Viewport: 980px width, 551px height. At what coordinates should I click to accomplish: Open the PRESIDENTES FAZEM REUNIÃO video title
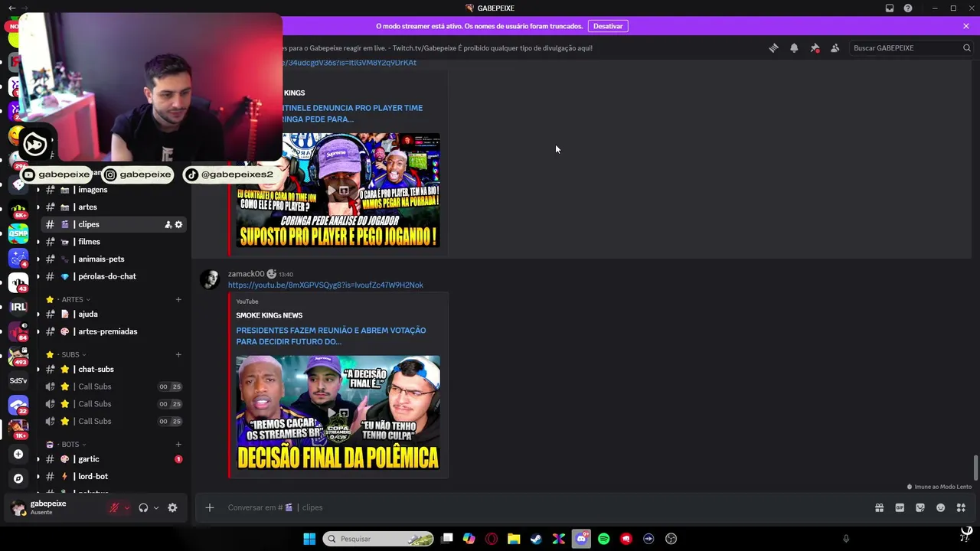point(331,336)
